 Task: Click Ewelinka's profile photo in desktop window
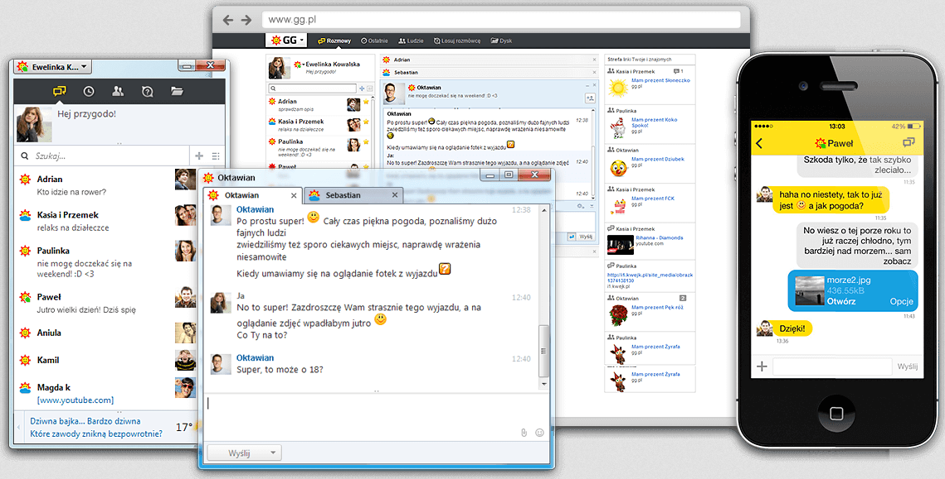coord(34,124)
